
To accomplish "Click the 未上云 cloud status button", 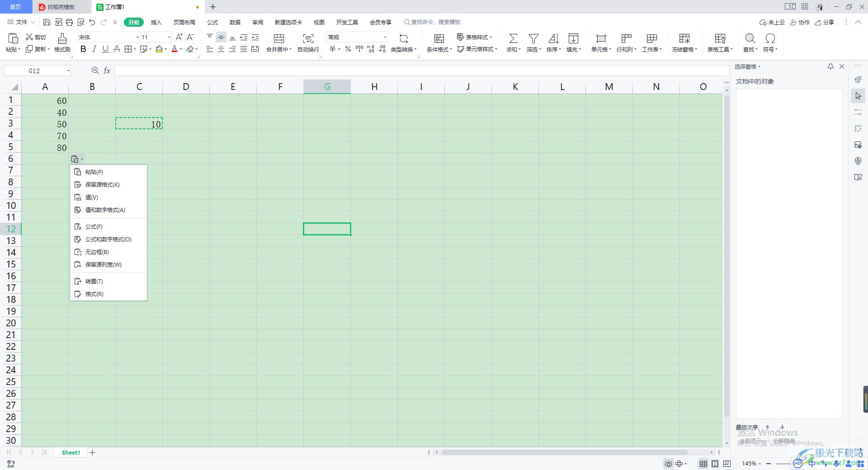I will tap(772, 22).
